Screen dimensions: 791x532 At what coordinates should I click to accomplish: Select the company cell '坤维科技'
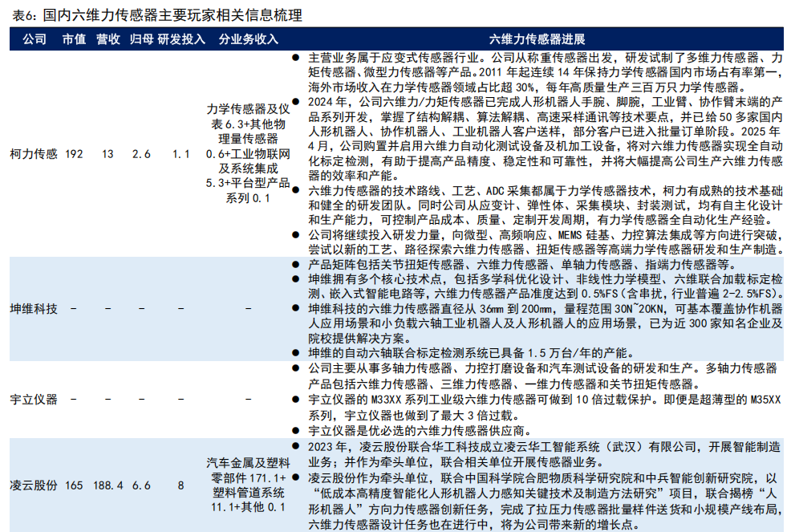point(34,309)
